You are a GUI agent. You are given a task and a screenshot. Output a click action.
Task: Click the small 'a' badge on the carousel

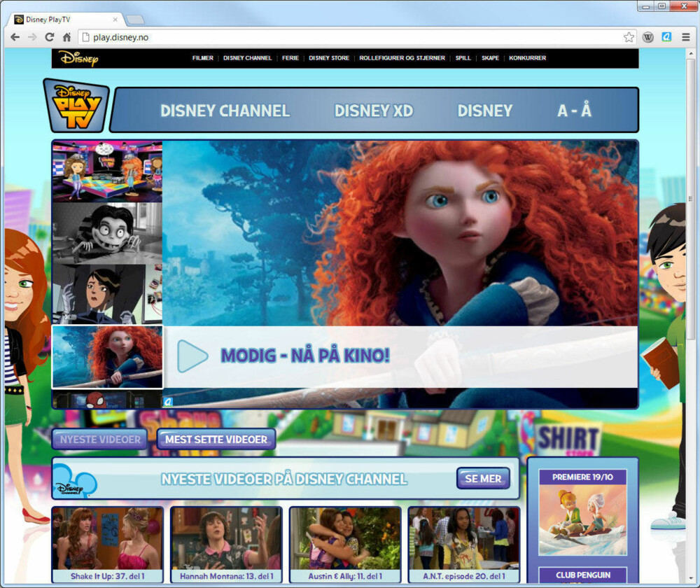pos(168,402)
